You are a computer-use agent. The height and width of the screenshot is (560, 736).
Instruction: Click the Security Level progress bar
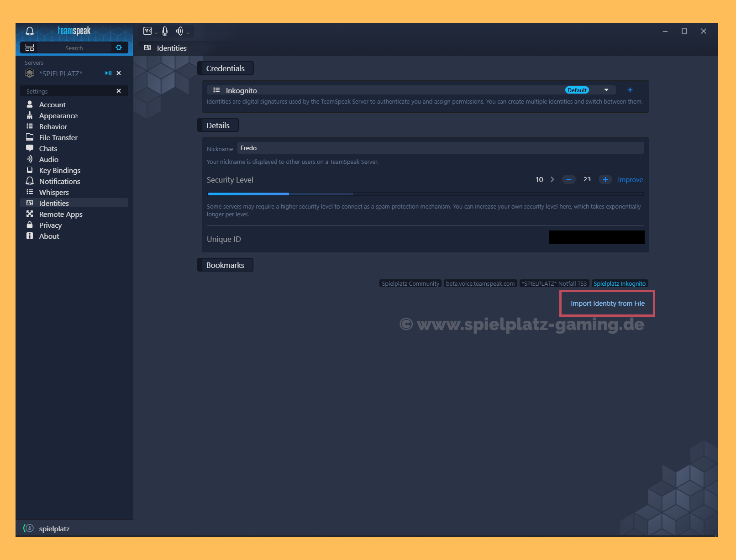(425, 194)
